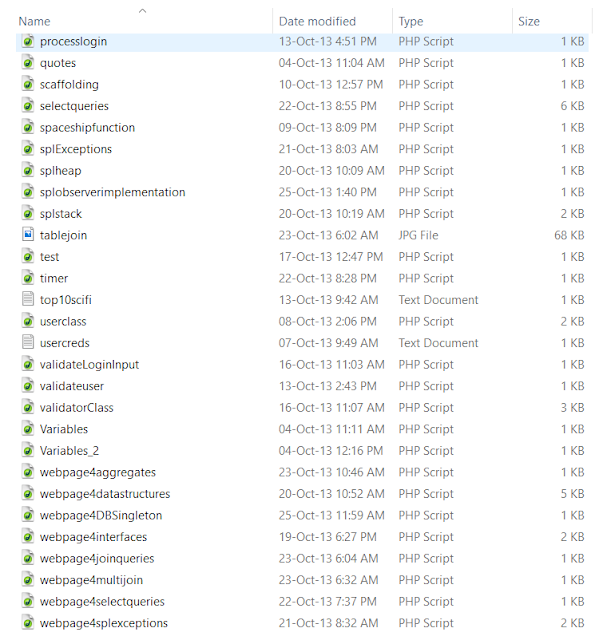595x640 pixels.
Task: Click the validateLoginInput file name
Action: tap(89, 364)
